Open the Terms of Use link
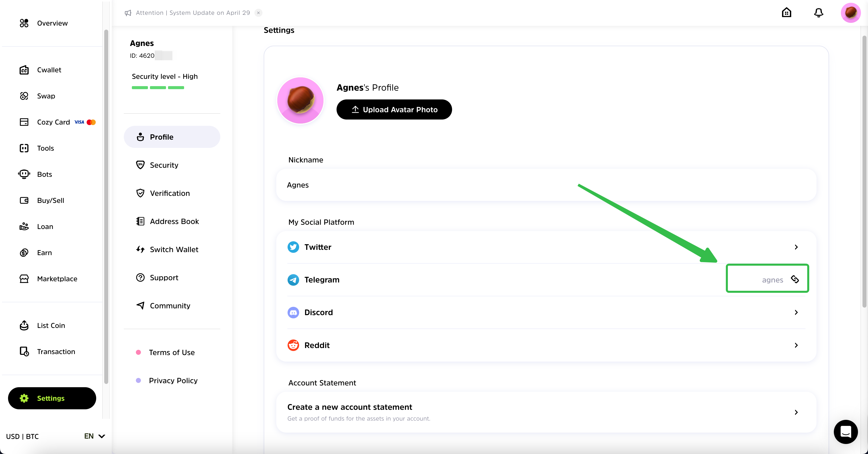 tap(172, 352)
